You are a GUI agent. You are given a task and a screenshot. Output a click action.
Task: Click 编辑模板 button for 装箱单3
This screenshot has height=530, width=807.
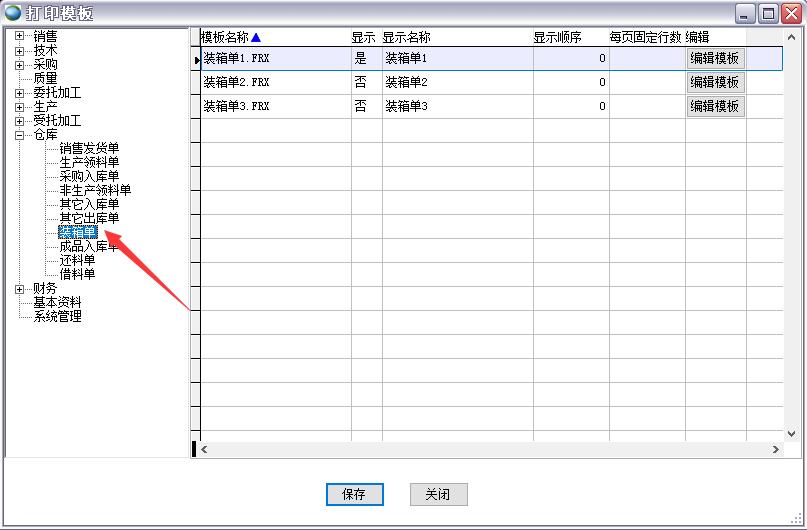[715, 106]
